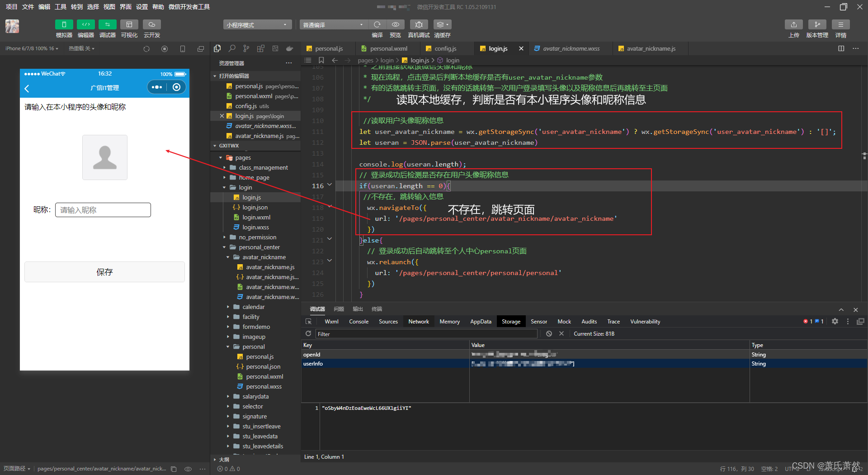868x475 pixels.
Task: Click the avatar placeholder image
Action: pos(105,157)
